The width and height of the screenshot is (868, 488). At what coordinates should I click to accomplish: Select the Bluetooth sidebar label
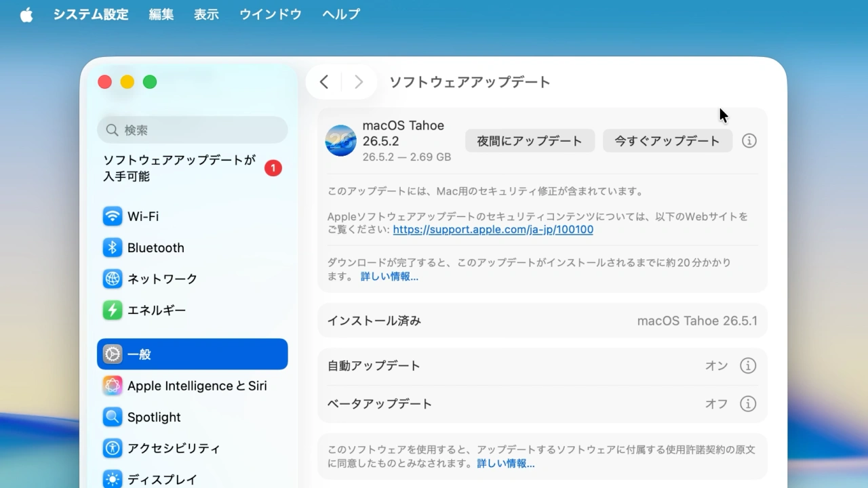click(156, 247)
